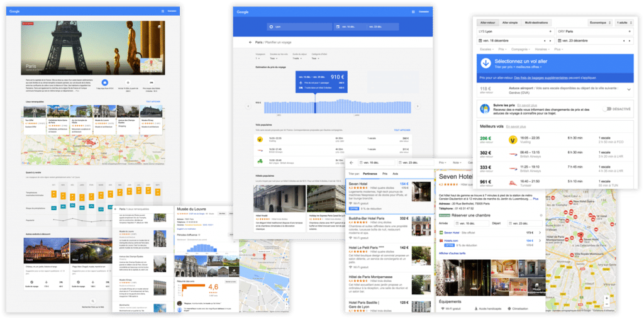Select the Aller simple tab
Viewport: 644px width, 319px height.
point(510,23)
